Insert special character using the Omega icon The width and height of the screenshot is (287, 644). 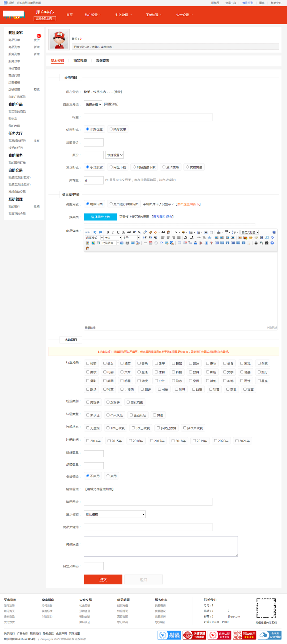click(x=161, y=243)
